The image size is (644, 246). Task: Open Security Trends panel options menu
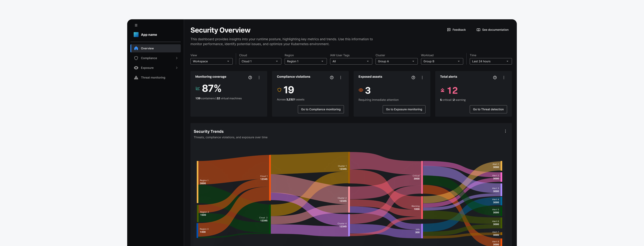pos(505,131)
